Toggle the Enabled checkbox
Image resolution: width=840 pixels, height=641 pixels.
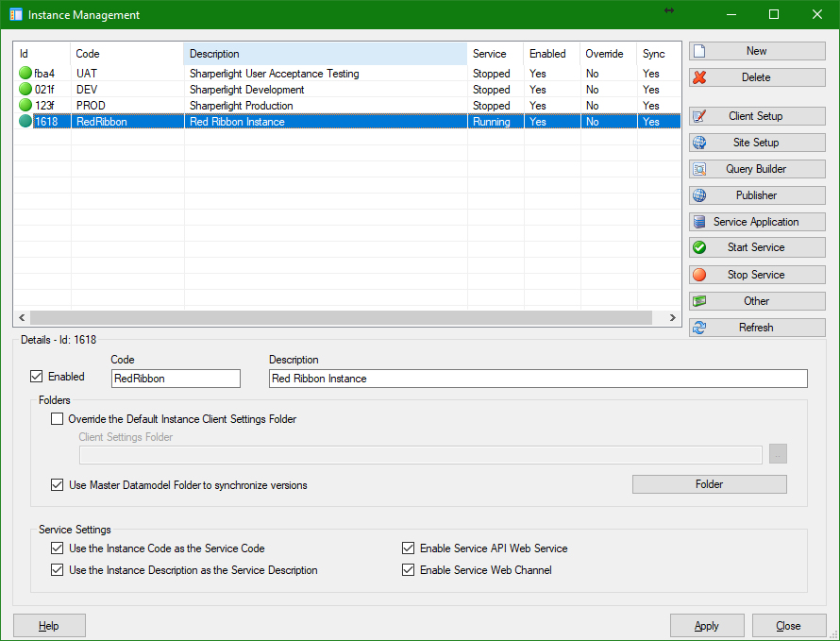pos(37,377)
